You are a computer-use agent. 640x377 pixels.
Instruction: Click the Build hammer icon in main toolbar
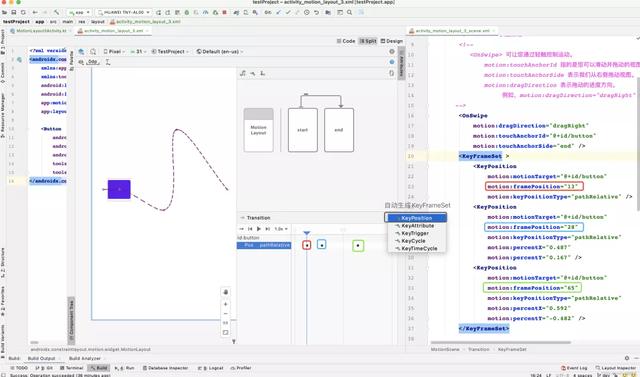[56, 12]
